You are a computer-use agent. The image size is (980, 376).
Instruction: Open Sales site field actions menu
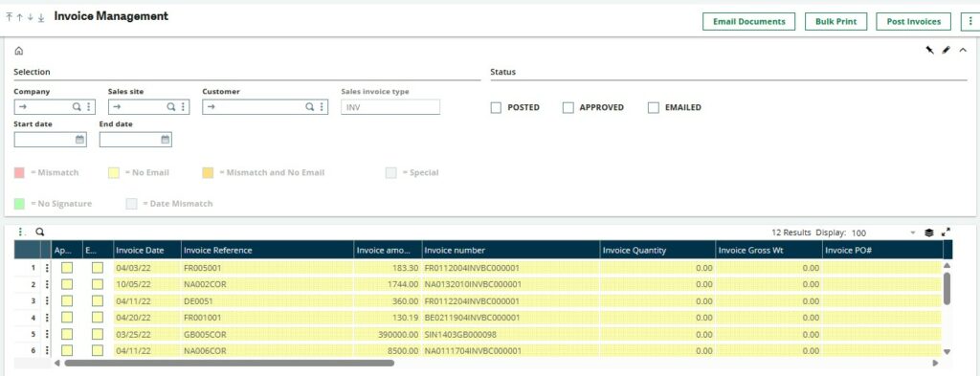coord(183,107)
